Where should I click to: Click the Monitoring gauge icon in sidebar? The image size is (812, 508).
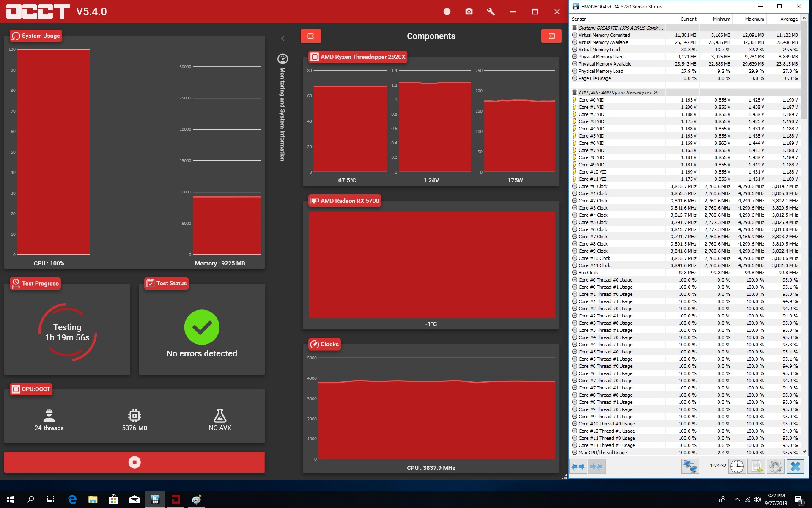pos(283,58)
